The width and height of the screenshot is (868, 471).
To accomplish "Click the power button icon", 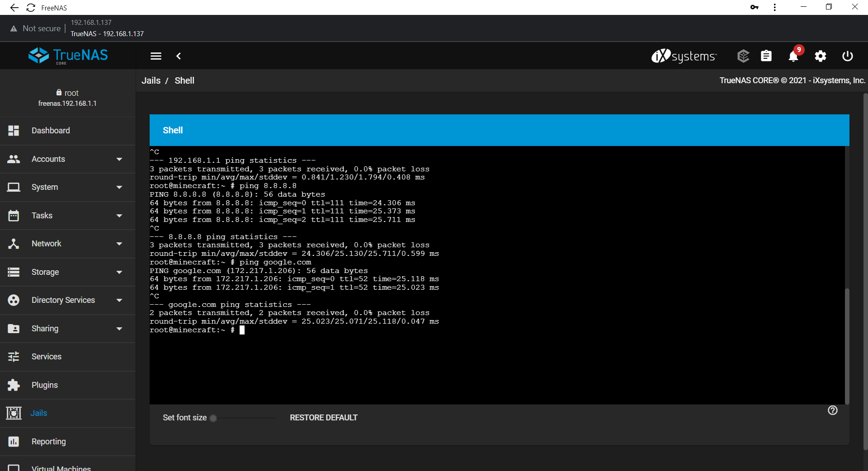I will [x=848, y=56].
